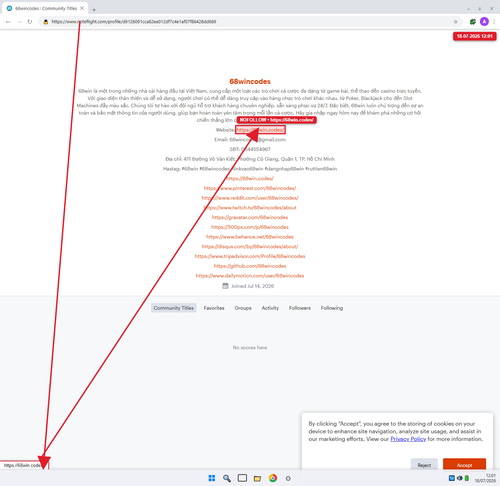The image size is (500, 486).
Task: Bookmark page with the star icon
Action: (x=456, y=22)
